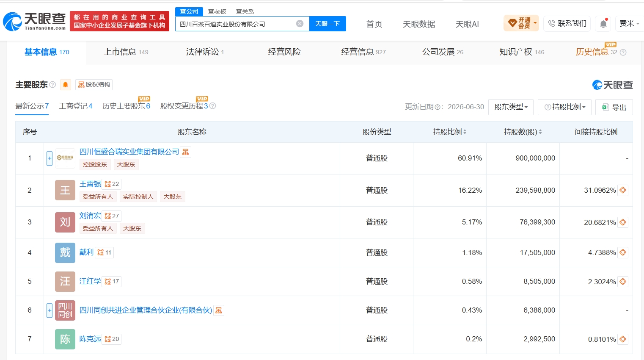
Task: Click the indirect holding detail icon for 20.6821%
Action: (x=623, y=222)
